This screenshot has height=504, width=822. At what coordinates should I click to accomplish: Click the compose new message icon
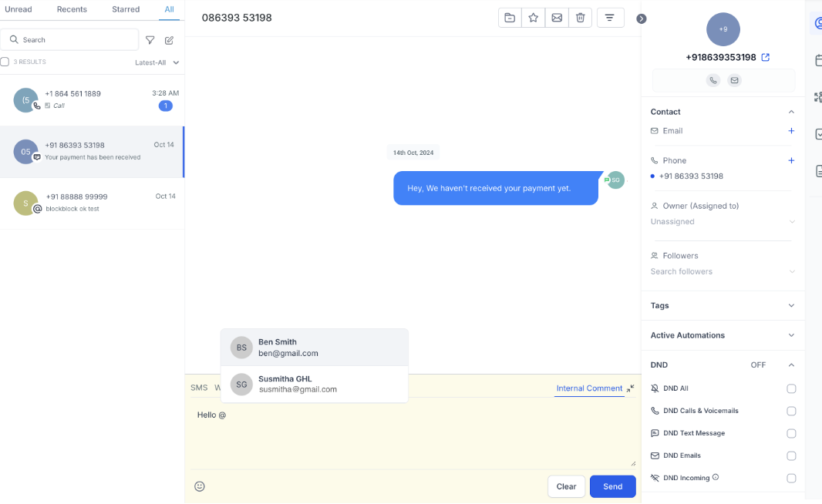tap(170, 40)
